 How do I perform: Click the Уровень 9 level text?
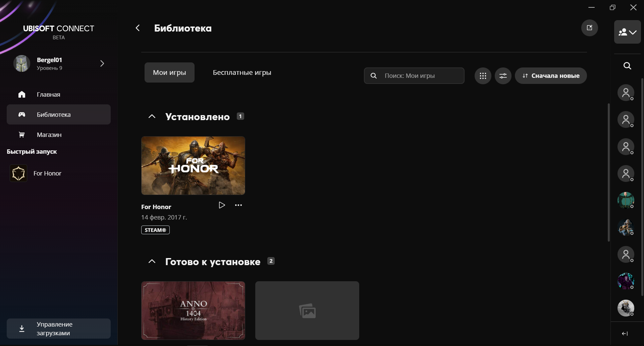tap(49, 68)
